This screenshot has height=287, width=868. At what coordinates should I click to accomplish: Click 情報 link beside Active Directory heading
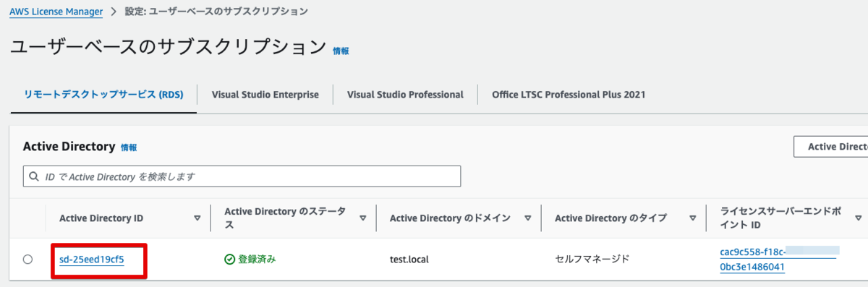pos(129,147)
